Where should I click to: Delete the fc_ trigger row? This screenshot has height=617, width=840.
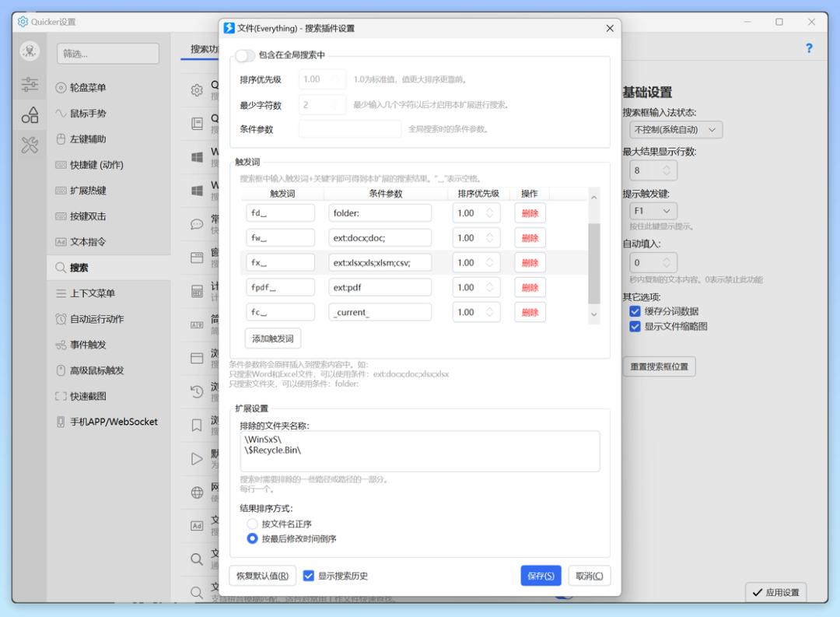530,312
